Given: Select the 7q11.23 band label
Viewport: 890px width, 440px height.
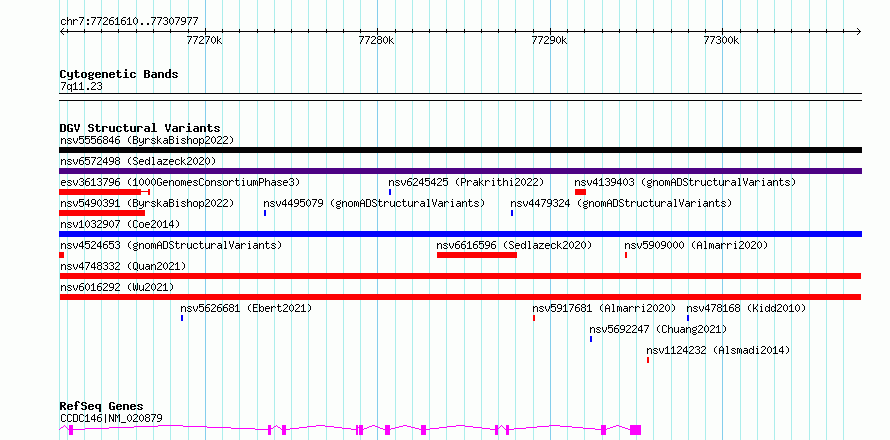Looking at the screenshot, I should pyautogui.click(x=81, y=86).
